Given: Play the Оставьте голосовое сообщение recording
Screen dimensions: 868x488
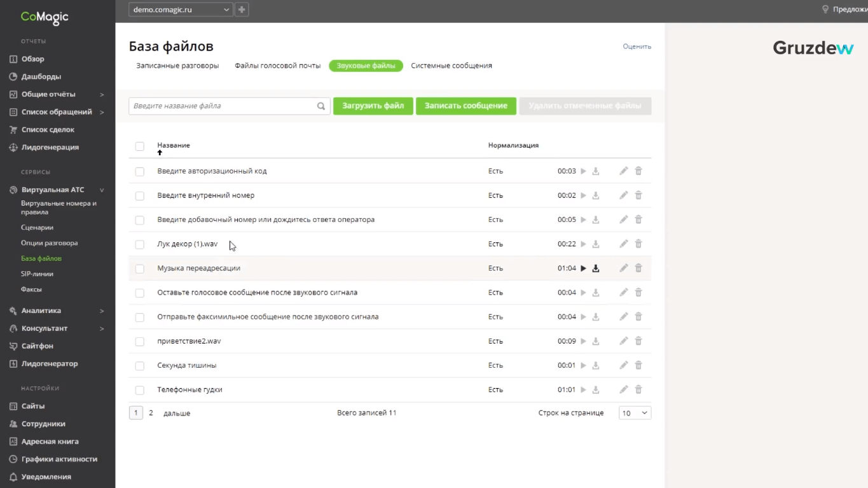Looking at the screenshot, I should click(x=583, y=293).
